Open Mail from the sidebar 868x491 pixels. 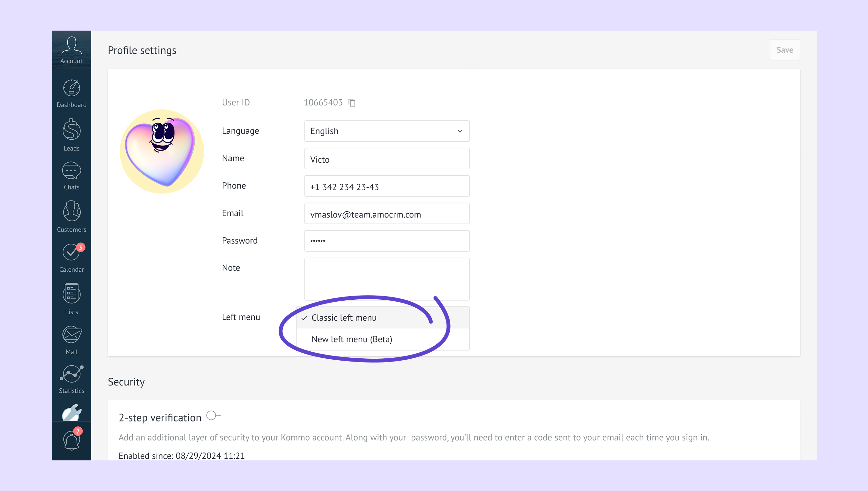click(71, 340)
